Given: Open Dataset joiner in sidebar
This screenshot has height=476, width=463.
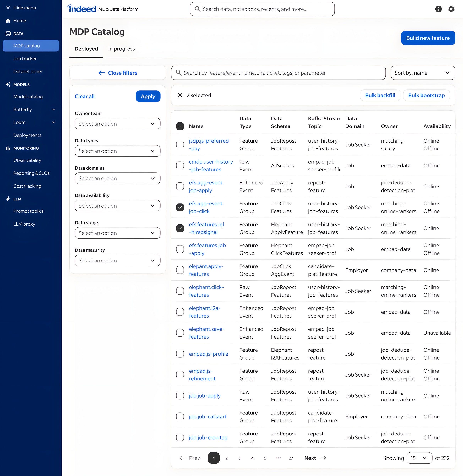Looking at the screenshot, I should pos(28,72).
